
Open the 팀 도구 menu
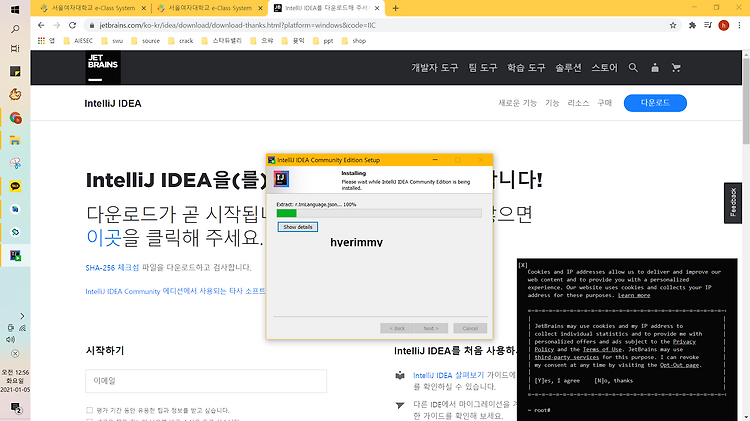[483, 68]
